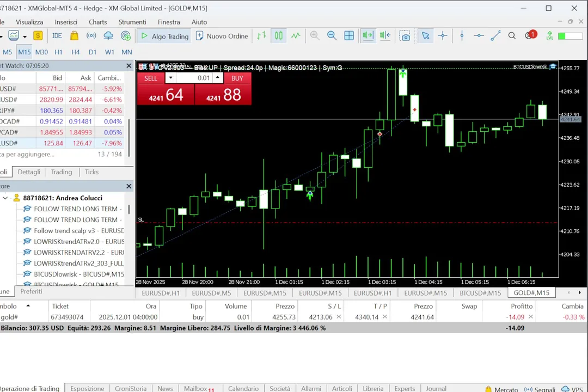Viewport: 588px width, 392px height.
Task: Select the trendline drawing tool
Action: coord(495,35)
